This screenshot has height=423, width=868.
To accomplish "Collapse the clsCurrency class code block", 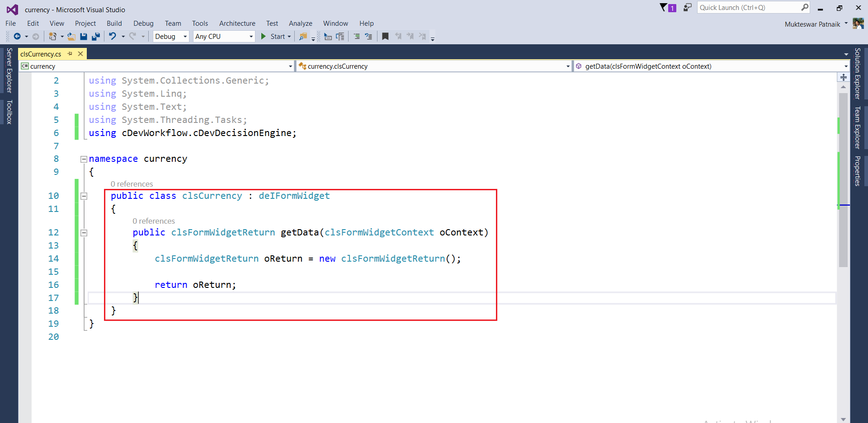I will (x=84, y=196).
